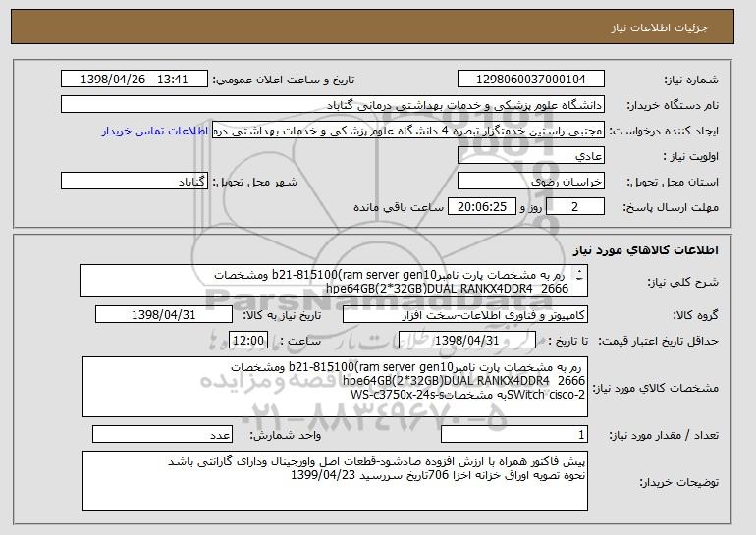Click the label تاریخ نیاز به کالا
The width and height of the screenshot is (756, 535).
click(282, 316)
